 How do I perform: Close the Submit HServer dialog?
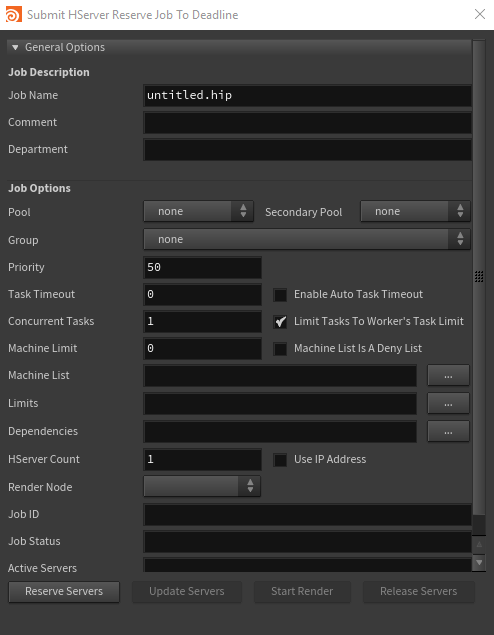(x=480, y=14)
